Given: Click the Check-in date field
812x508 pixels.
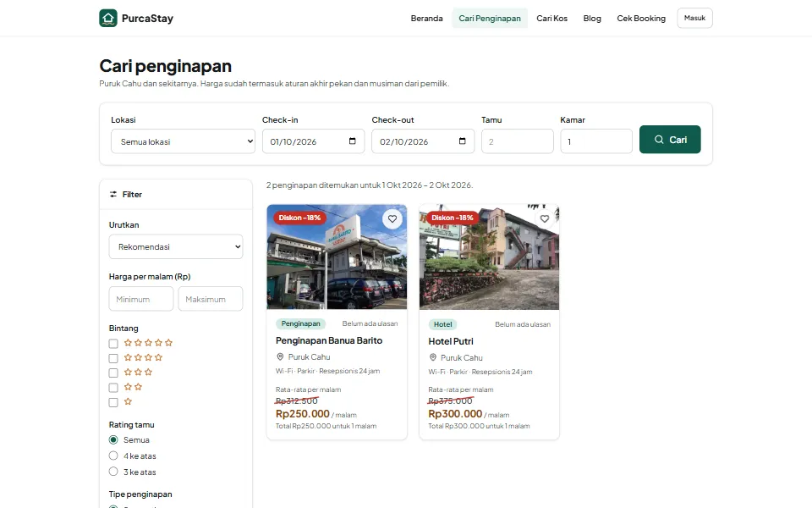Looking at the screenshot, I should (x=313, y=141).
